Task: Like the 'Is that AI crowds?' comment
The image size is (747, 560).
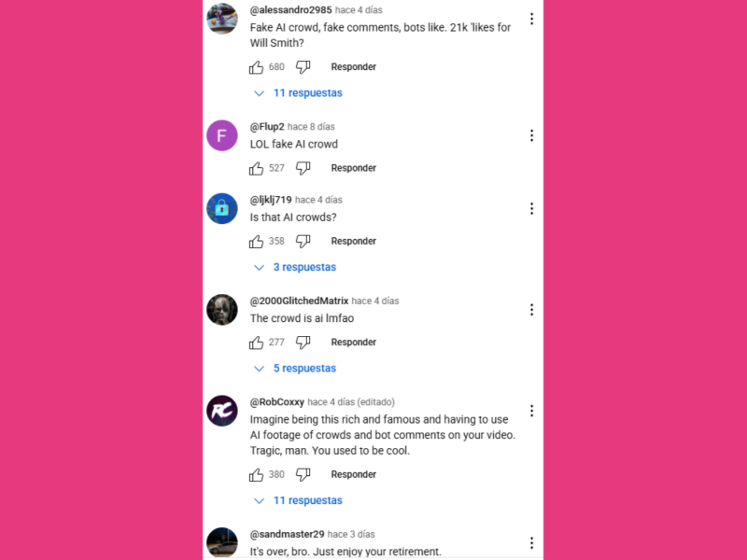Action: point(256,242)
